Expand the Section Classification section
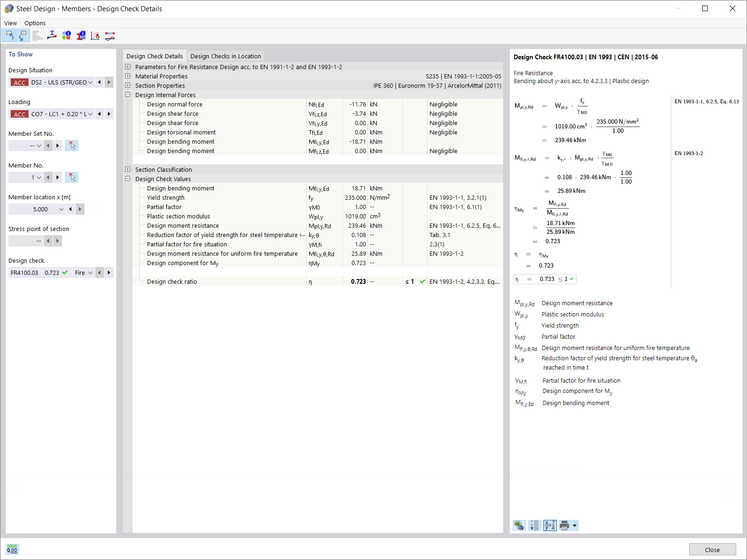 coord(127,169)
